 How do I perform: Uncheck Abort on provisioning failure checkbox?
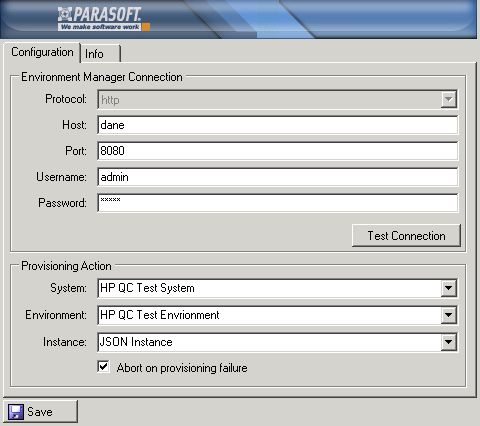(x=104, y=367)
